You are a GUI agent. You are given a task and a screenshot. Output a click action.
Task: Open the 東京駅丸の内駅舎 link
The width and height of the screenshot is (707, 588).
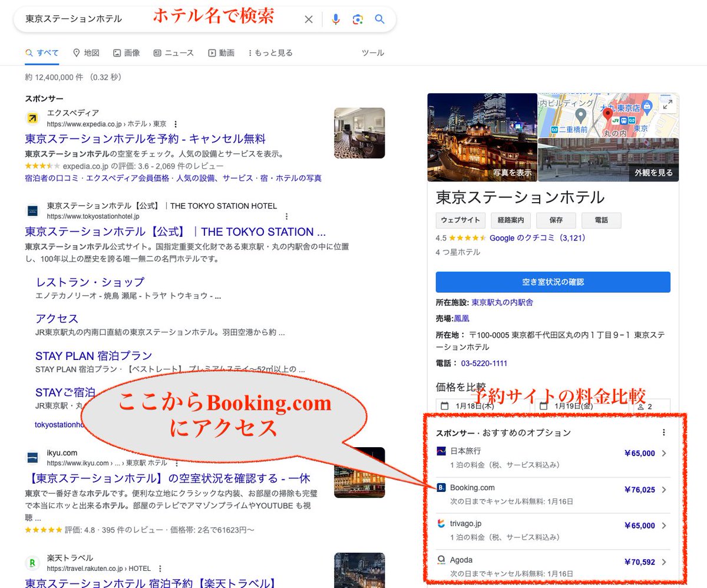click(503, 302)
